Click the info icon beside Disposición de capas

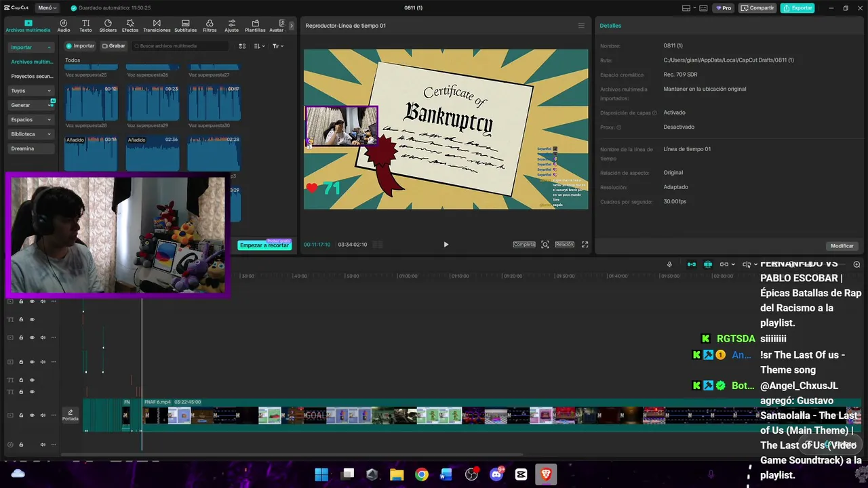coord(654,113)
